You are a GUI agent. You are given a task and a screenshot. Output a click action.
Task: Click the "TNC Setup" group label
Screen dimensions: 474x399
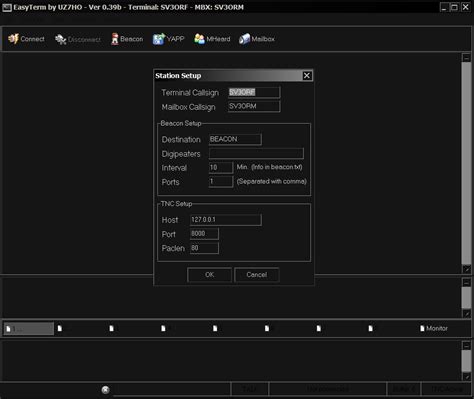176,204
